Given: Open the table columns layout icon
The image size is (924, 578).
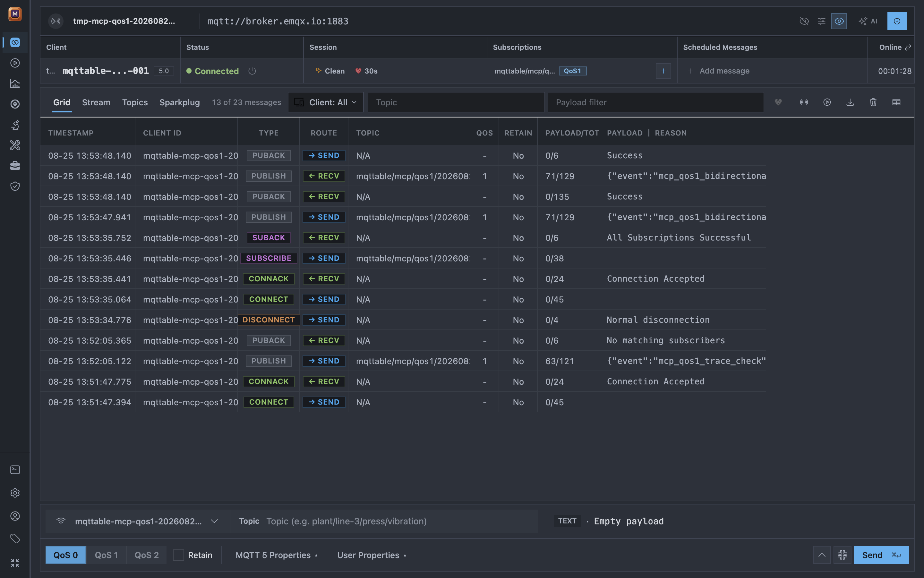Looking at the screenshot, I should click(896, 102).
